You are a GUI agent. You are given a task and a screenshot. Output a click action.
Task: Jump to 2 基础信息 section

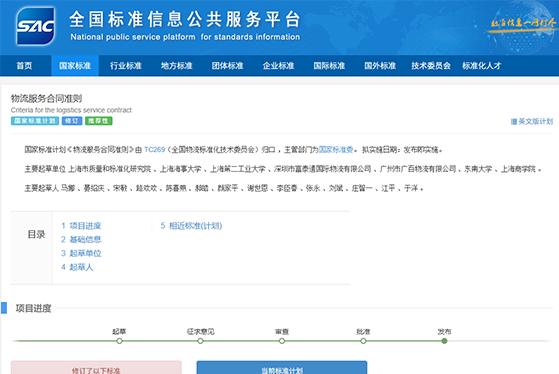click(x=81, y=240)
